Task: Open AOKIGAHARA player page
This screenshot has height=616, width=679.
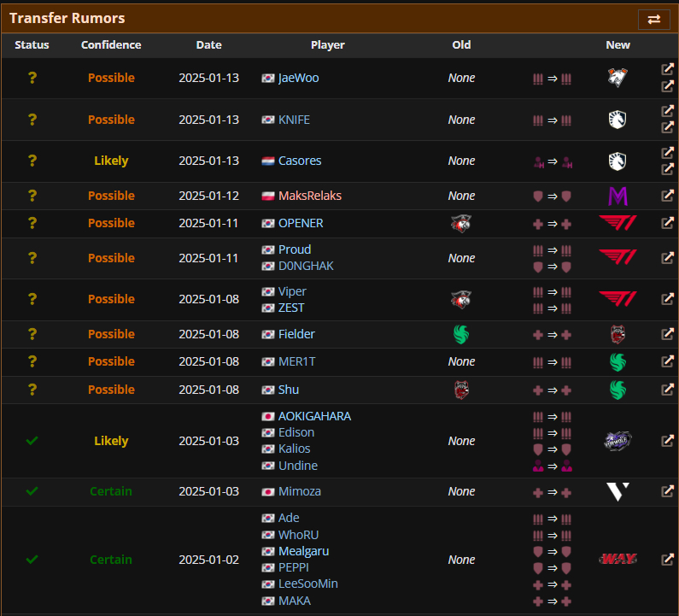Action: [314, 416]
